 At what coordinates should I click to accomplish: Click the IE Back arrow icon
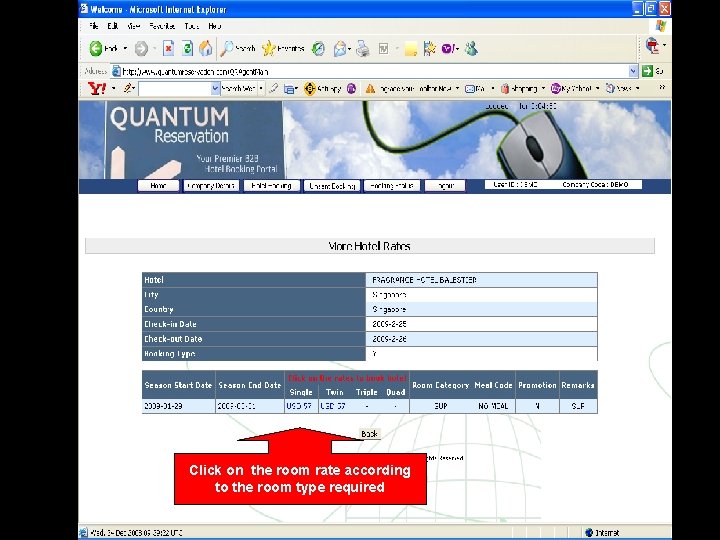click(96, 48)
